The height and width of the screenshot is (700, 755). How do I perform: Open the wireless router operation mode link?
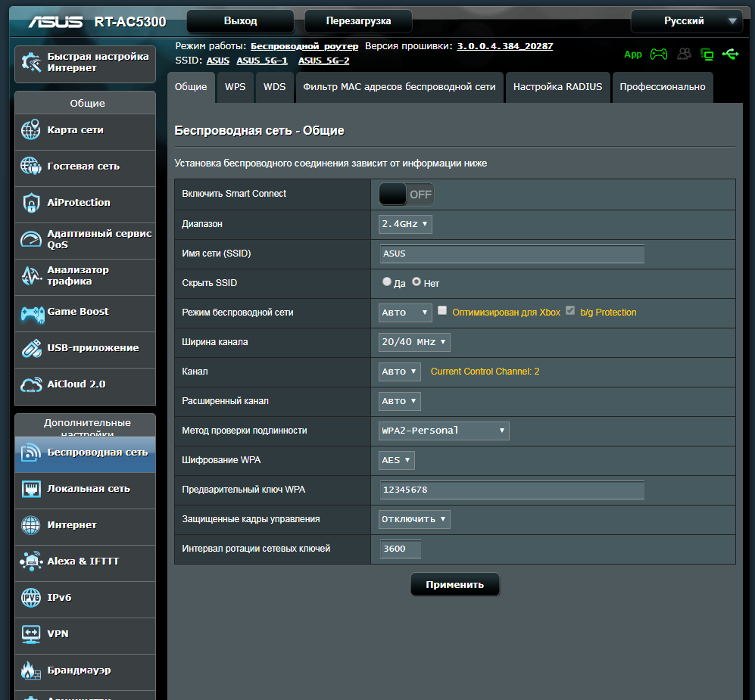coord(304,46)
